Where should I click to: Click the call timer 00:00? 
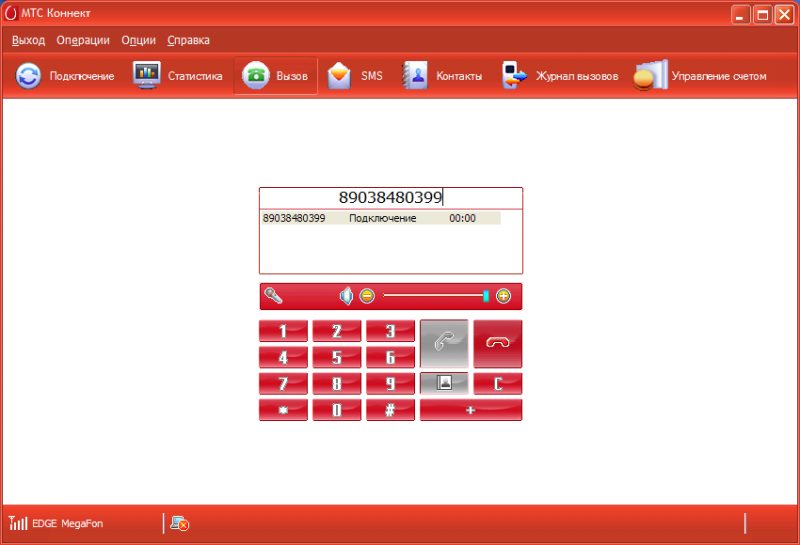tap(462, 218)
